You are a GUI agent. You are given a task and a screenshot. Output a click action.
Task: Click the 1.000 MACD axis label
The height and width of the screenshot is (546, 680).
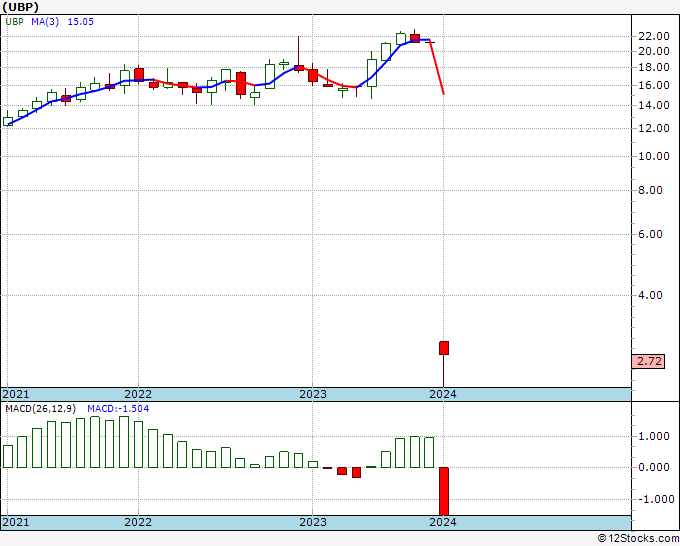tap(654, 436)
